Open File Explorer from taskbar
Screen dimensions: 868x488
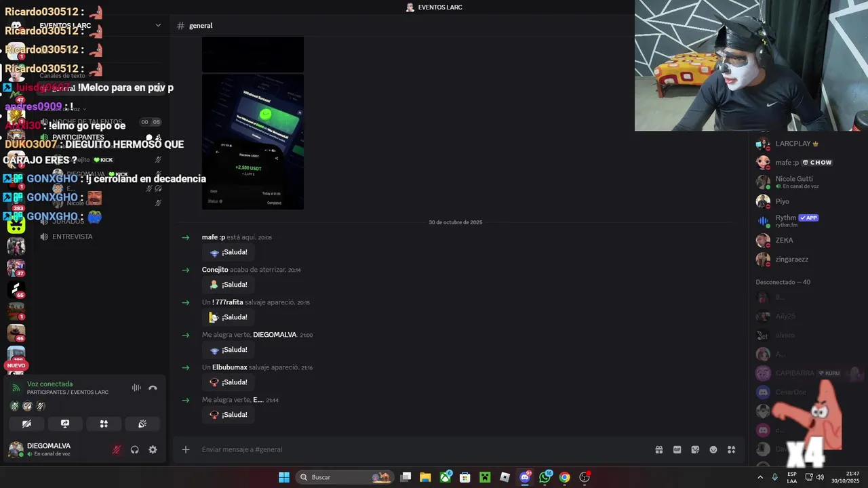click(x=425, y=477)
